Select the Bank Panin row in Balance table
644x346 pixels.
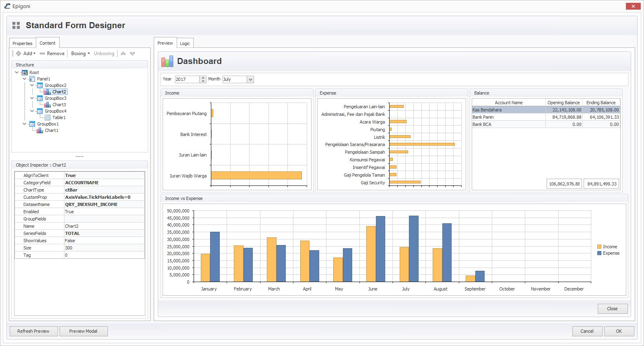[x=546, y=117]
